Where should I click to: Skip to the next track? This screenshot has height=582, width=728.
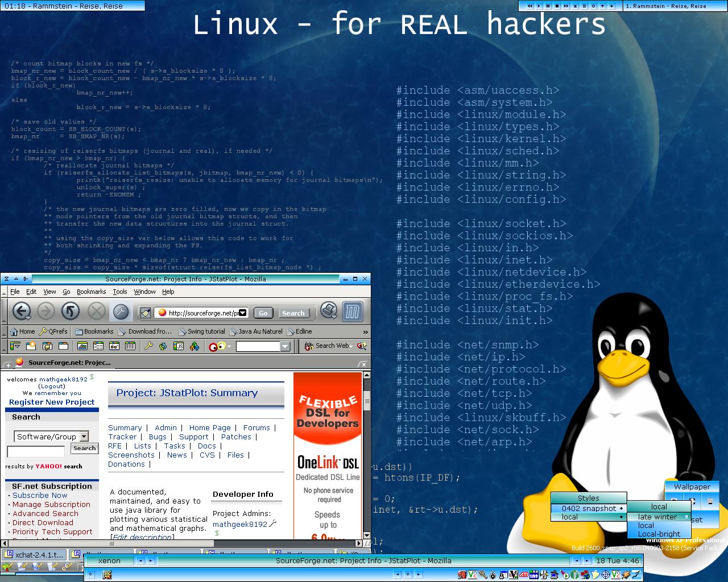click(x=566, y=6)
